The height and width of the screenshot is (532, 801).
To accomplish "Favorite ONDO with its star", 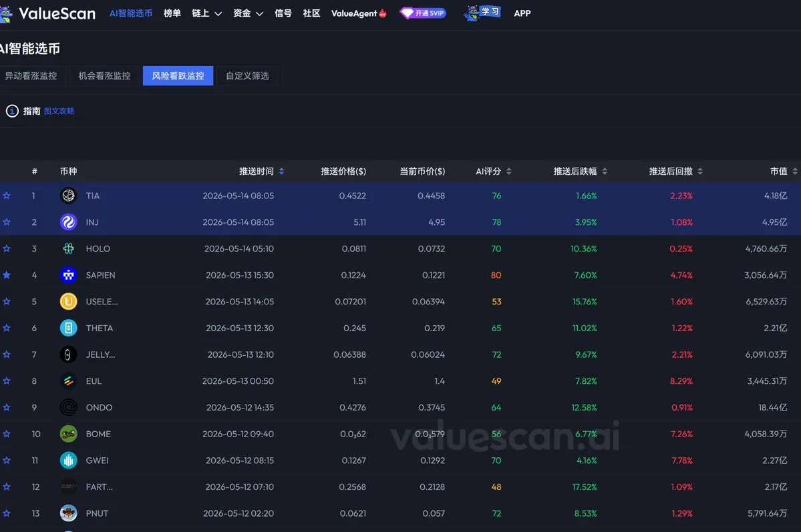I will pyautogui.click(x=7, y=407).
